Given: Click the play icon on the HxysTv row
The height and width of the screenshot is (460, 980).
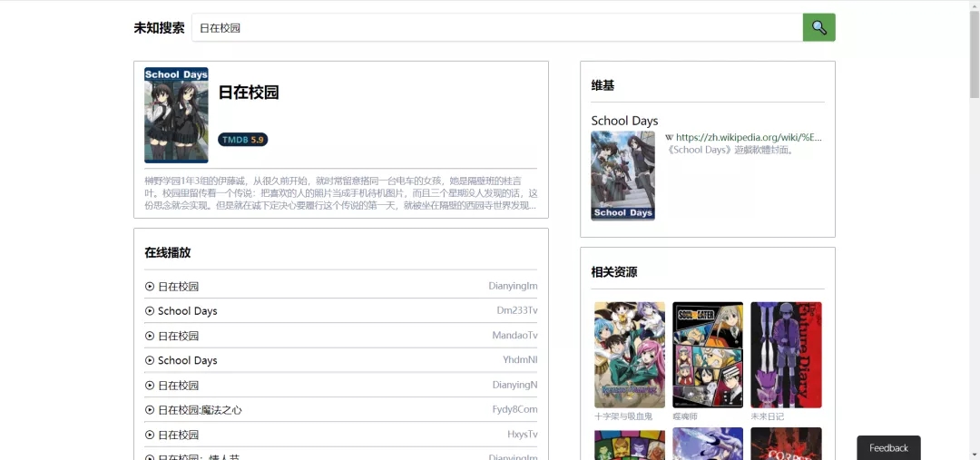Looking at the screenshot, I should click(x=150, y=435).
